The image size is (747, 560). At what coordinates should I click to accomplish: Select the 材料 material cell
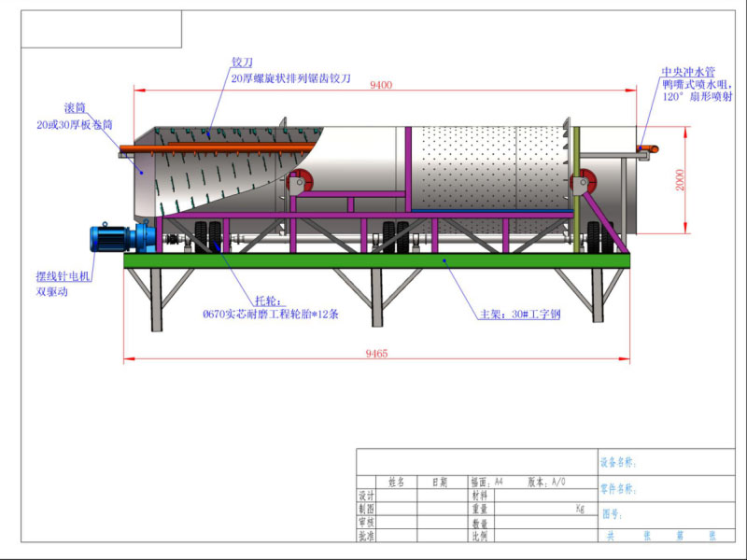point(480,497)
